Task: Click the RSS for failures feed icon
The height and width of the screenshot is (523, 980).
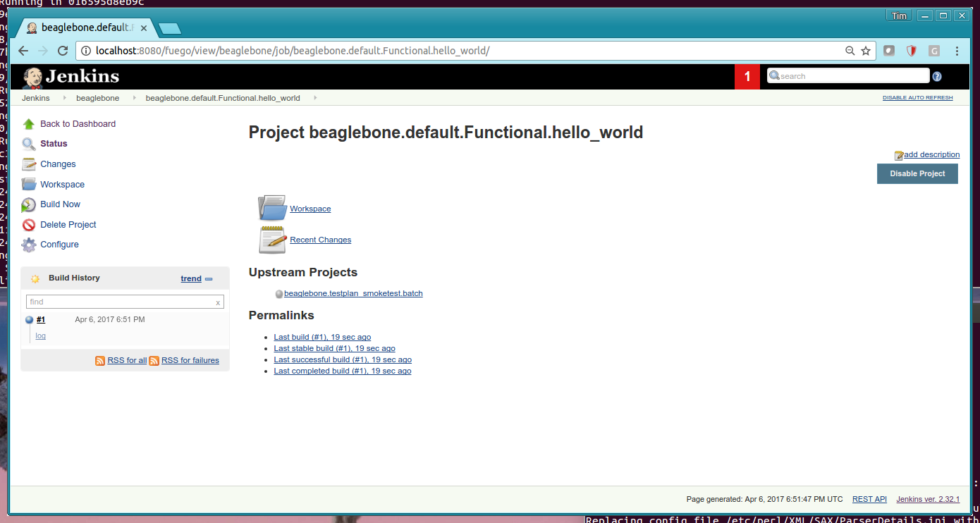Action: [x=154, y=360]
